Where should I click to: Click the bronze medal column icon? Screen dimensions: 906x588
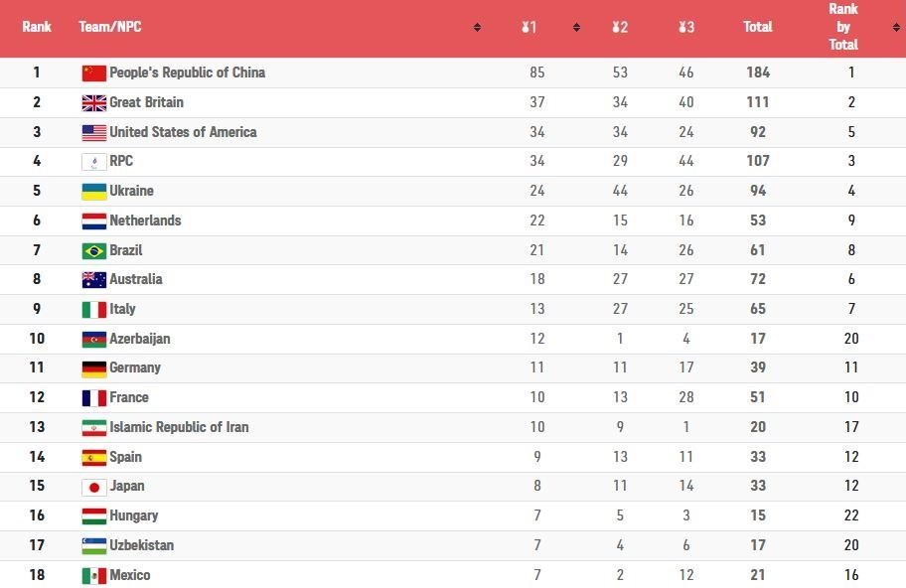[682, 28]
